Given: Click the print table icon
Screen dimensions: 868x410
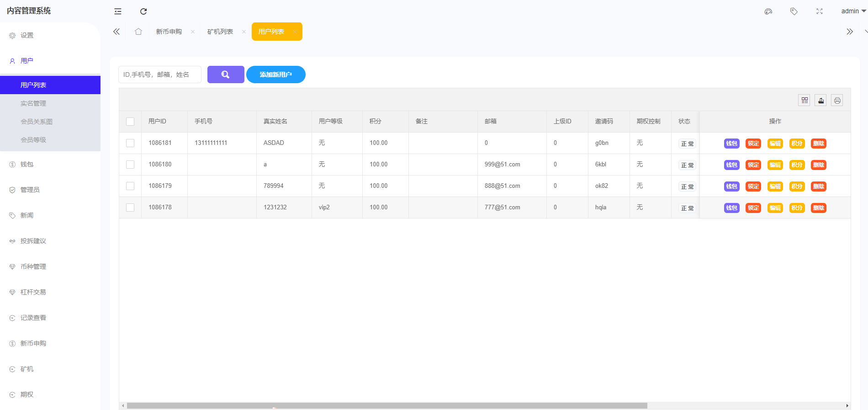Looking at the screenshot, I should point(837,101).
